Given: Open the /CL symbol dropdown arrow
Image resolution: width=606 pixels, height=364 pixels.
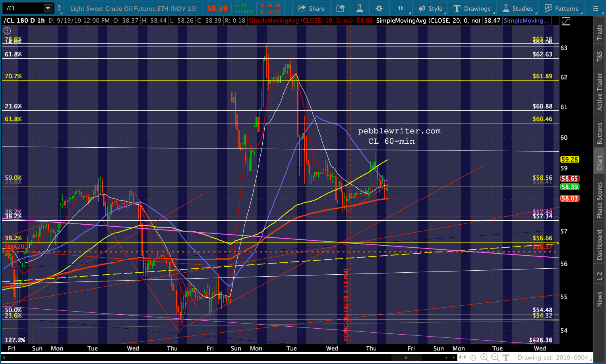Looking at the screenshot, I should [x=48, y=8].
